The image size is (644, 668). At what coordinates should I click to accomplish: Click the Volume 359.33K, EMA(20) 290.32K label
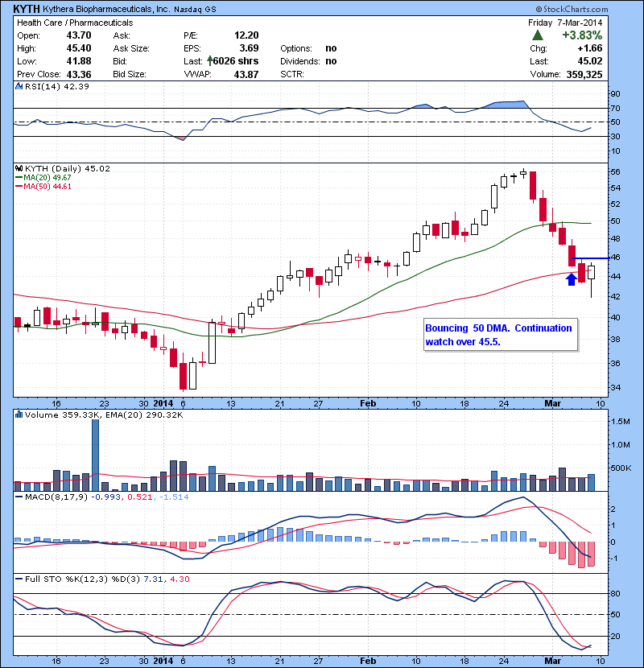click(104, 414)
